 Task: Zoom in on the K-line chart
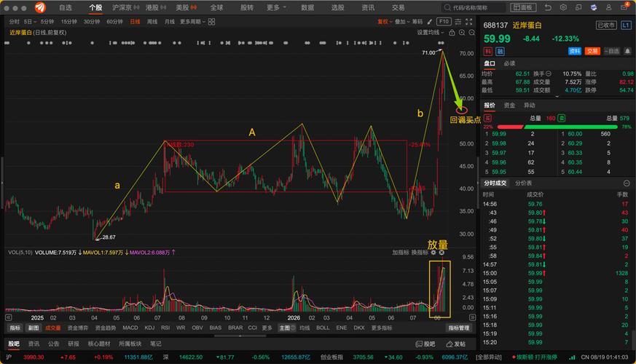click(462, 33)
